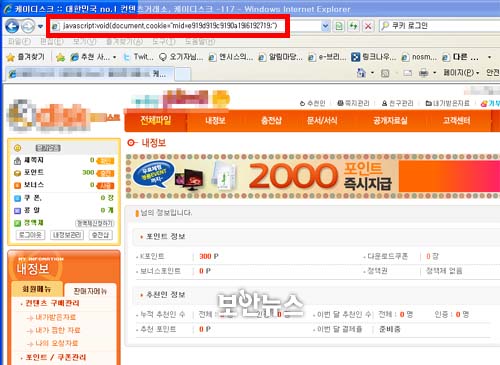Click the Home icon in the command bar
Screen dimensions: 500x365
click(x=361, y=73)
